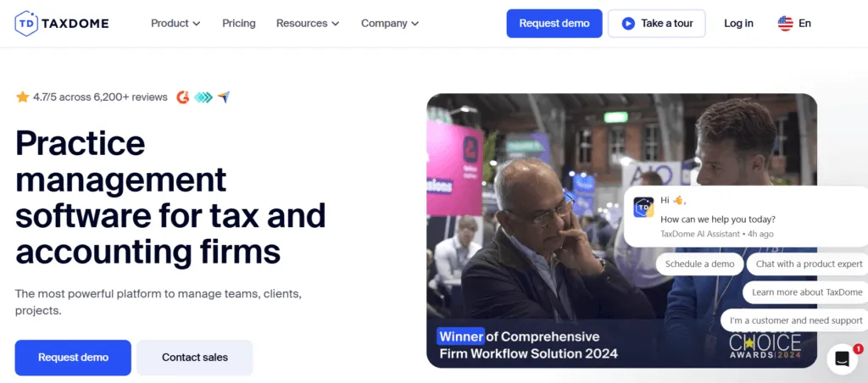Click the teal arrows review site icon
This screenshot has width=868, height=383.
[203, 97]
